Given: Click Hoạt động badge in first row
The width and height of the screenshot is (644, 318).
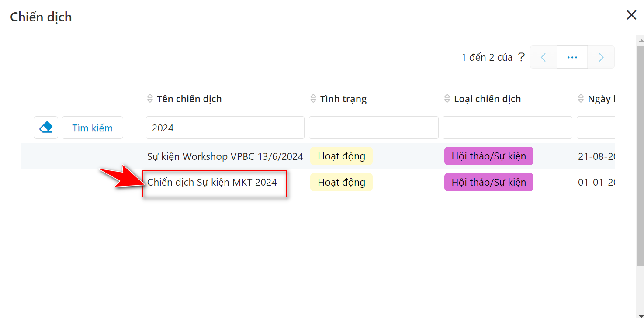Looking at the screenshot, I should click(x=341, y=156).
